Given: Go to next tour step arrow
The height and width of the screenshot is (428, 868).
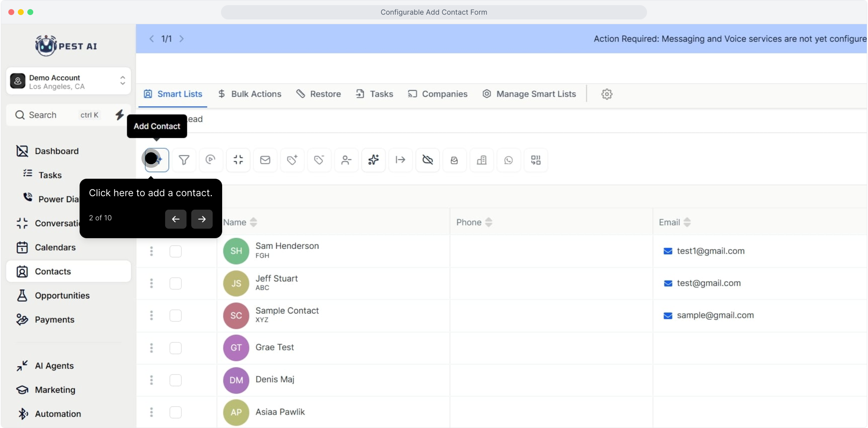Looking at the screenshot, I should point(202,219).
